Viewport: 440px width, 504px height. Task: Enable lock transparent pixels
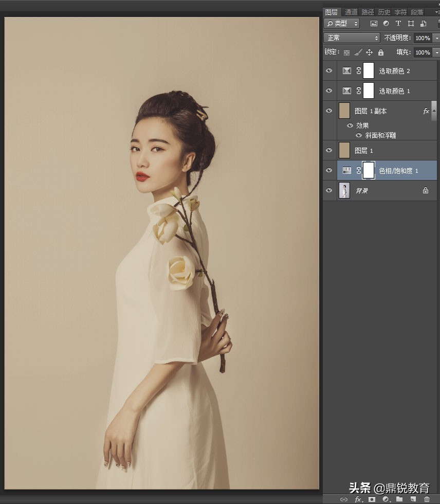click(x=346, y=52)
